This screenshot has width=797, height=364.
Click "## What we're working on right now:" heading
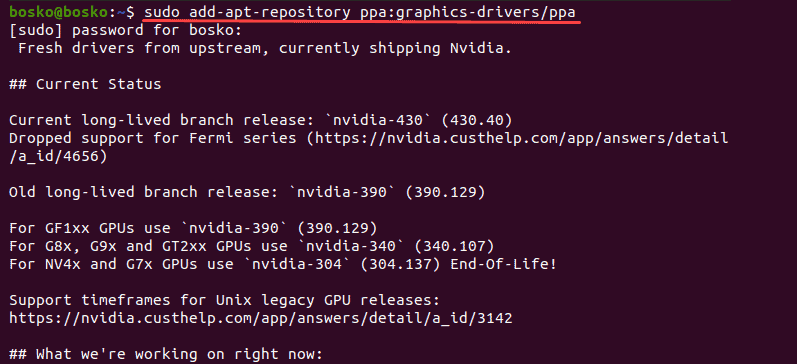166,354
